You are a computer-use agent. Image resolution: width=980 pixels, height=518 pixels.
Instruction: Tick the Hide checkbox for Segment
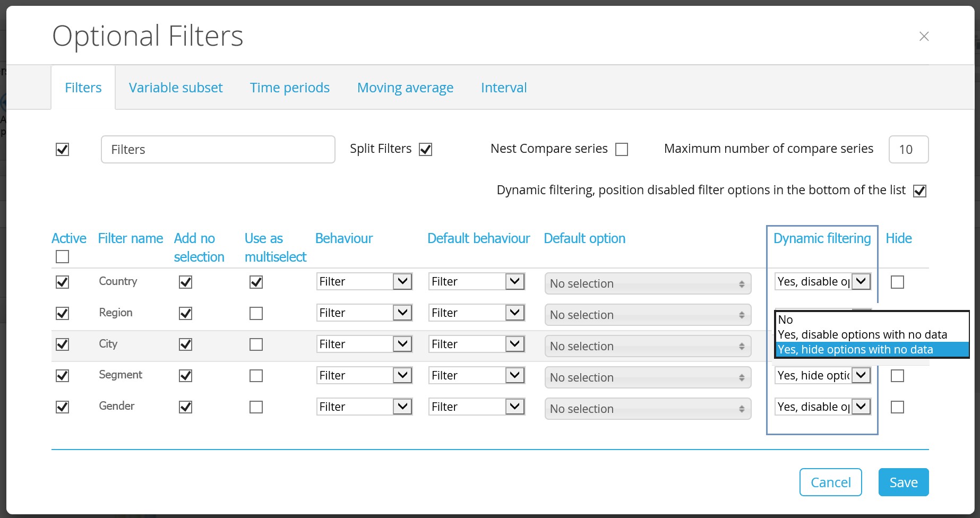[897, 376]
